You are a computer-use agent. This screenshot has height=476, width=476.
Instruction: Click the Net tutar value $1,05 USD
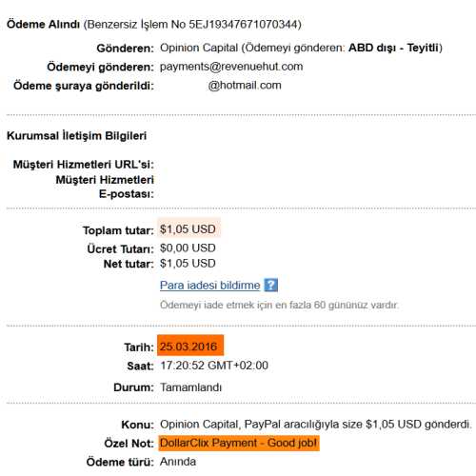pyautogui.click(x=188, y=264)
